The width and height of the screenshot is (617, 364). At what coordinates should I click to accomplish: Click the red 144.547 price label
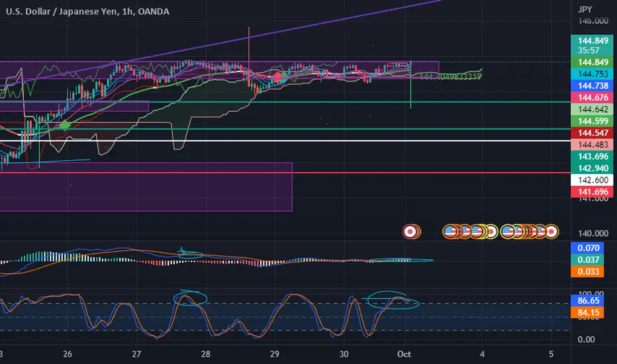coord(592,132)
